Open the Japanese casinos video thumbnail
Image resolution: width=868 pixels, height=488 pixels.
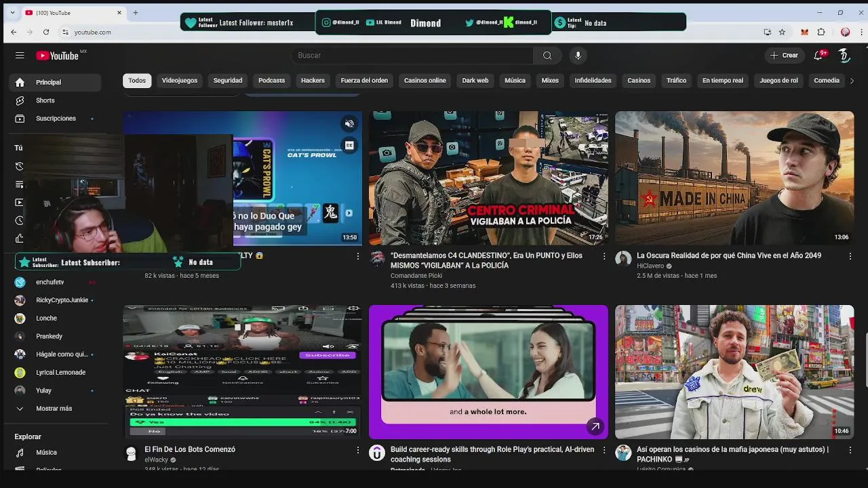click(734, 372)
